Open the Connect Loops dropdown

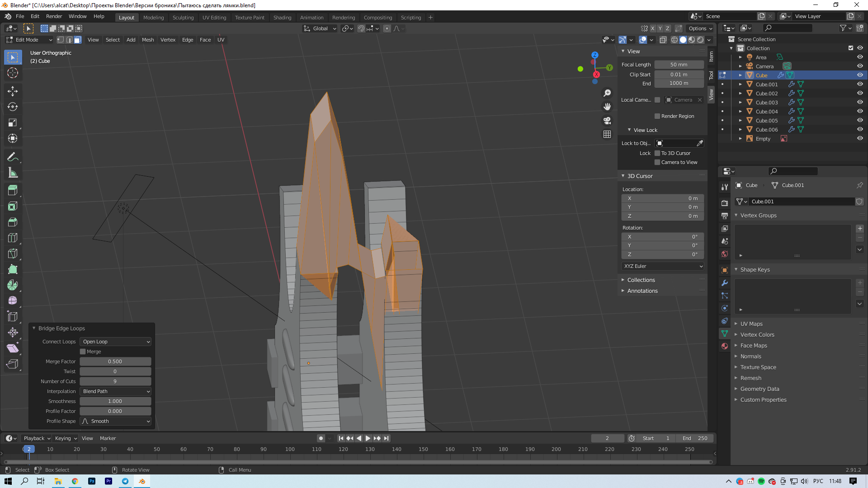coord(116,342)
